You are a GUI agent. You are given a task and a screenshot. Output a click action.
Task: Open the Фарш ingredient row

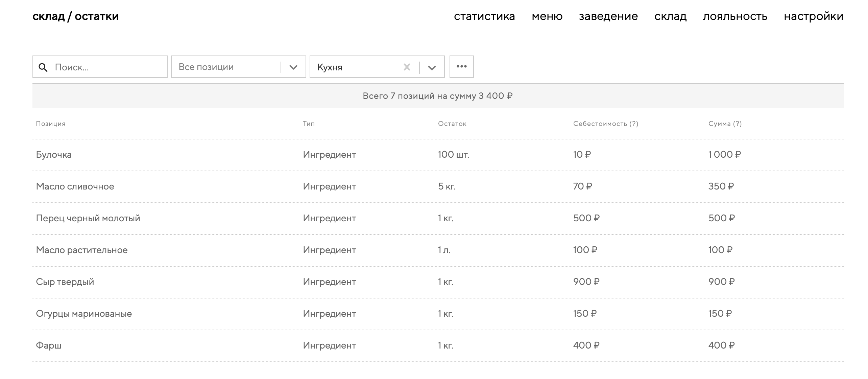[49, 345]
